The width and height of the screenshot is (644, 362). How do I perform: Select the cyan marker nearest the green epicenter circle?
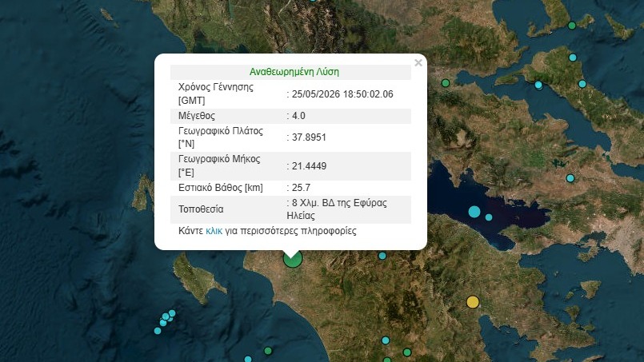click(382, 256)
